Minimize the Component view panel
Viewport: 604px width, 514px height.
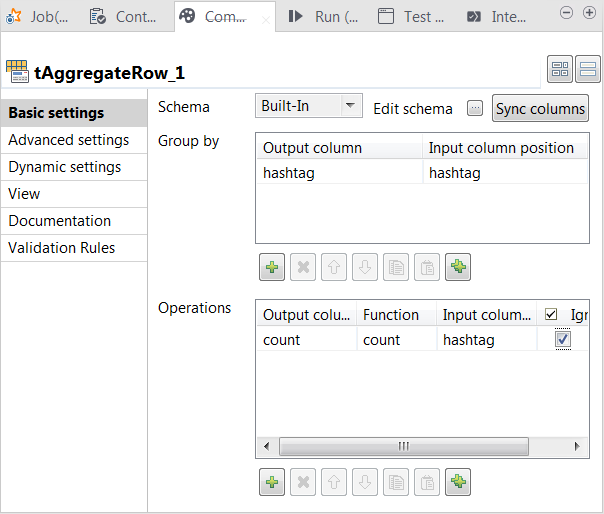[x=565, y=12]
